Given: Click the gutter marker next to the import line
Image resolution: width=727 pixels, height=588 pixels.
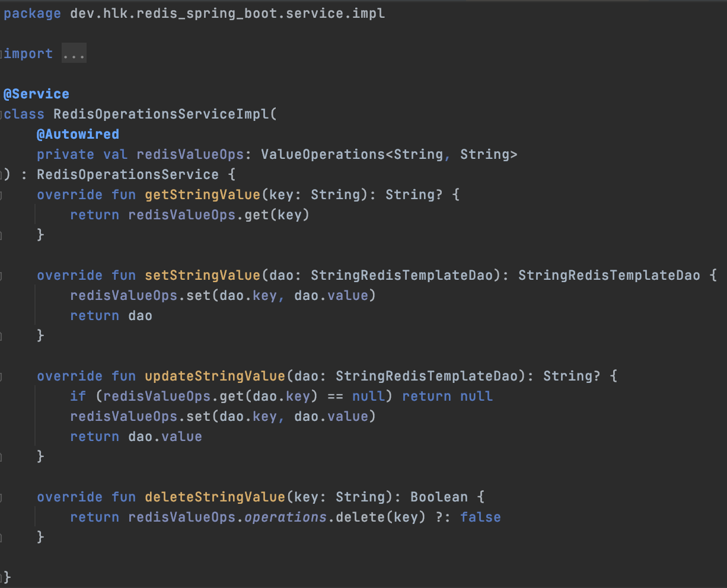Looking at the screenshot, I should (x=2, y=53).
